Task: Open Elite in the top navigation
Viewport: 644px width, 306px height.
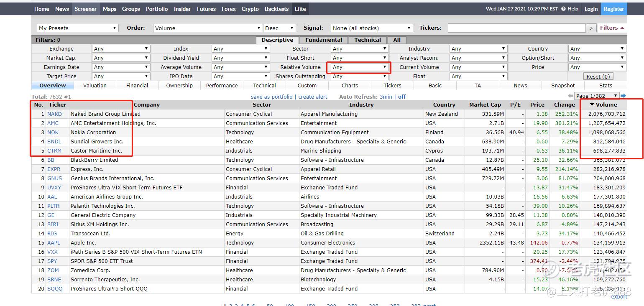Action: point(300,9)
